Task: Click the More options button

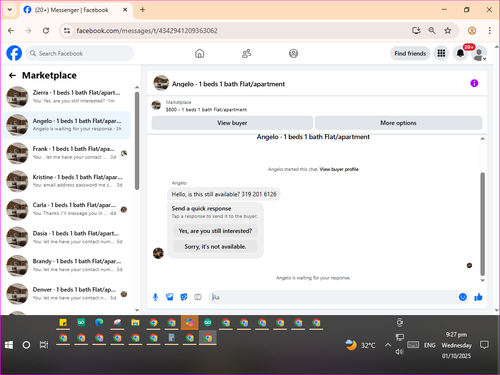Action: (x=398, y=123)
